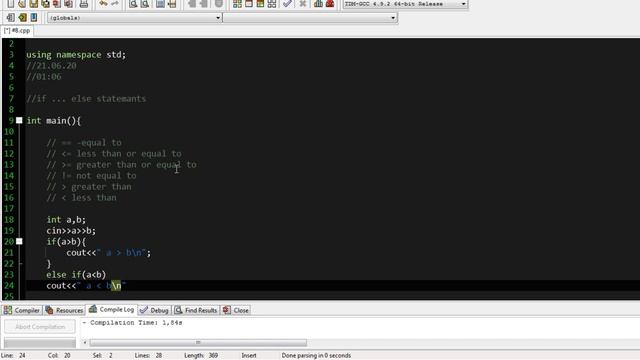Click line number 17 in the gutter
640x360 pixels.
click(9, 209)
